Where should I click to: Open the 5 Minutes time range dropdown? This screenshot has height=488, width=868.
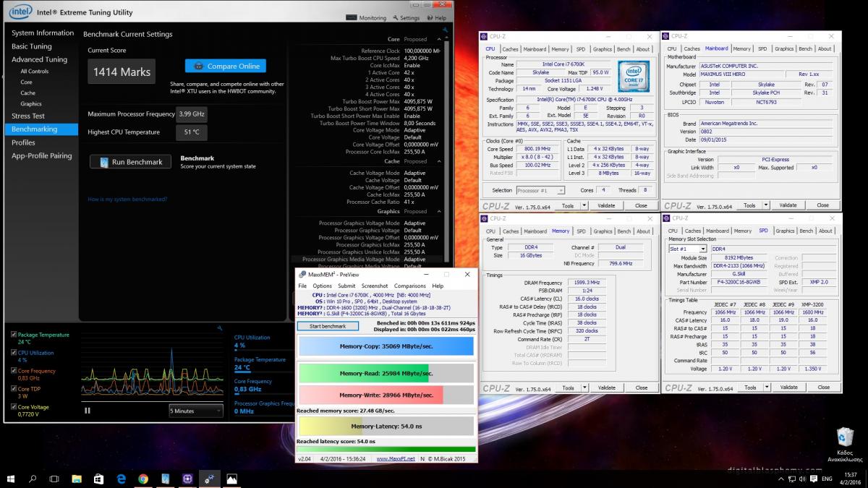click(x=195, y=411)
